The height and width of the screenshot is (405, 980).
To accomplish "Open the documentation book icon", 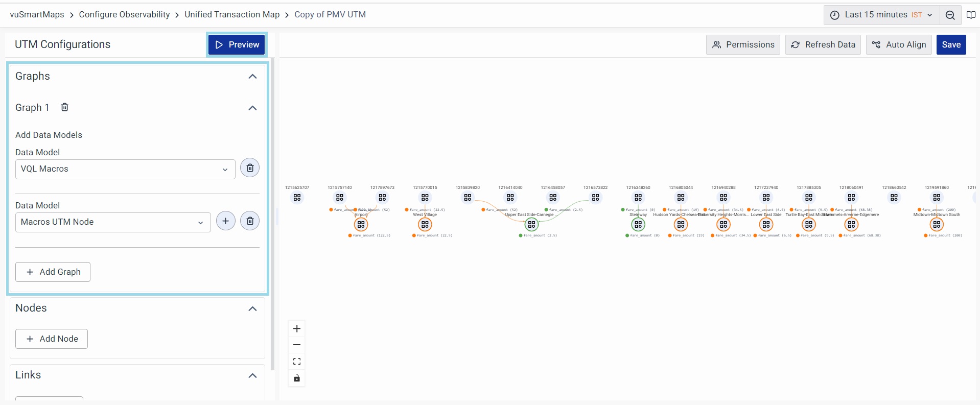I will tap(971, 15).
